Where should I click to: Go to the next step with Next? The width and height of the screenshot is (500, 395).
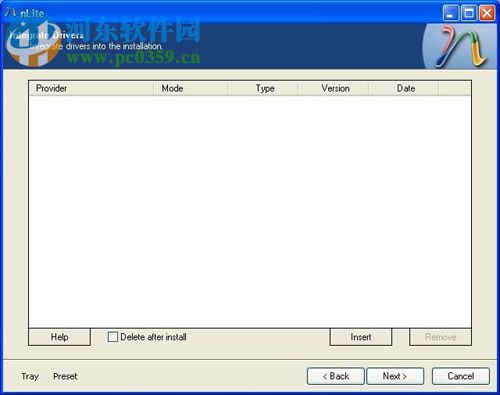tap(395, 376)
